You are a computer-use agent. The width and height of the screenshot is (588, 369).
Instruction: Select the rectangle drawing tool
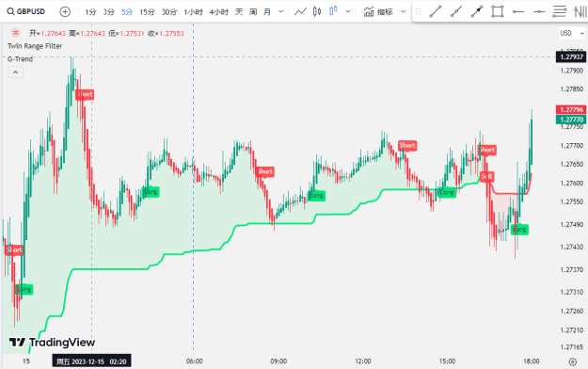click(x=498, y=11)
